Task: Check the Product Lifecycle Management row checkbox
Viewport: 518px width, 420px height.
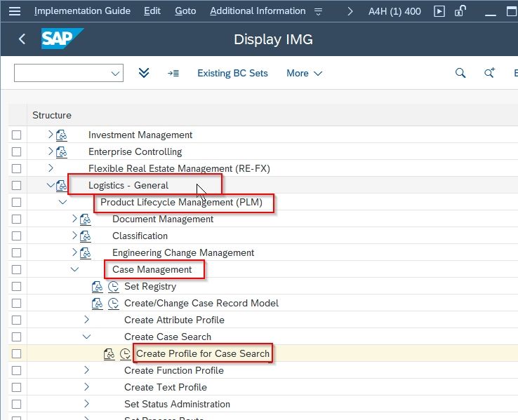Action: pyautogui.click(x=17, y=202)
